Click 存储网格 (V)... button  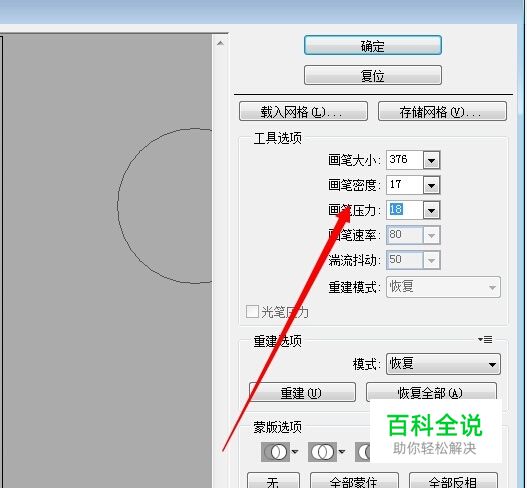click(x=442, y=111)
